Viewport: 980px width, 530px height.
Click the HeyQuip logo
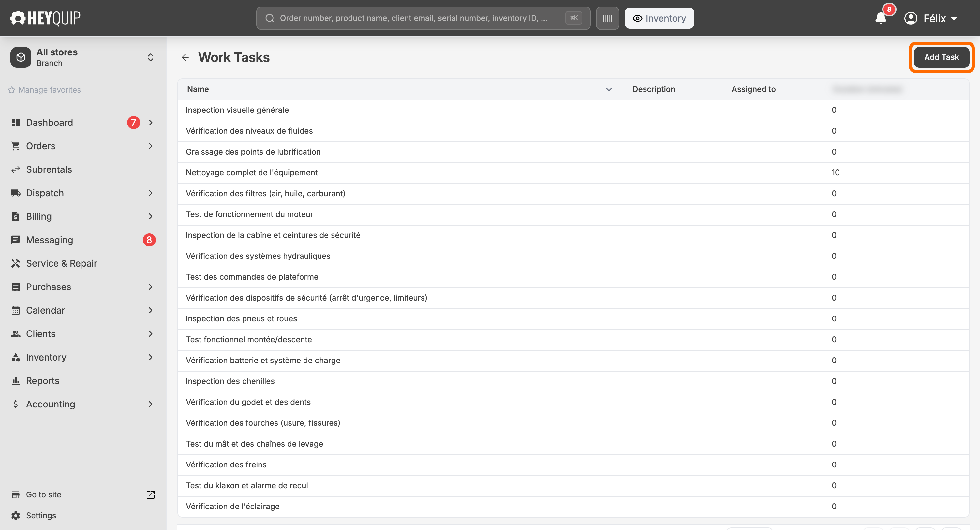(45, 18)
